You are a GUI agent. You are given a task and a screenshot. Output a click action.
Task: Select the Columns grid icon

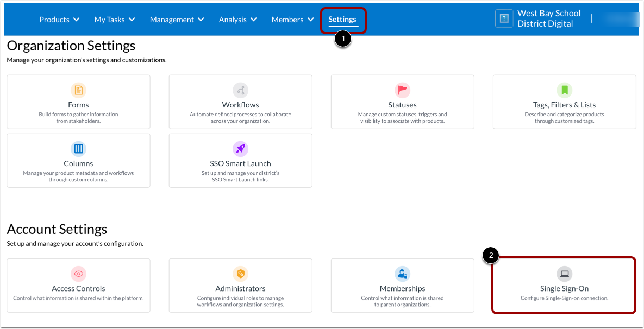pyautogui.click(x=78, y=149)
